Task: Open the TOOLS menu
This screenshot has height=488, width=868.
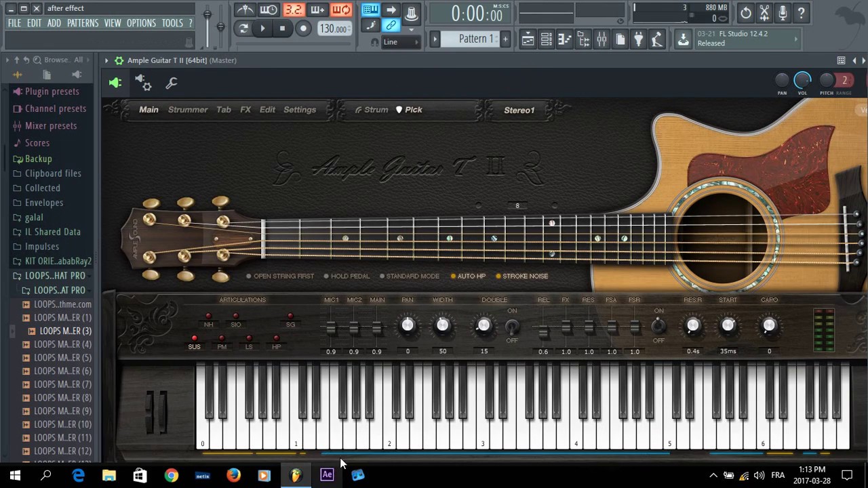Action: [x=172, y=23]
